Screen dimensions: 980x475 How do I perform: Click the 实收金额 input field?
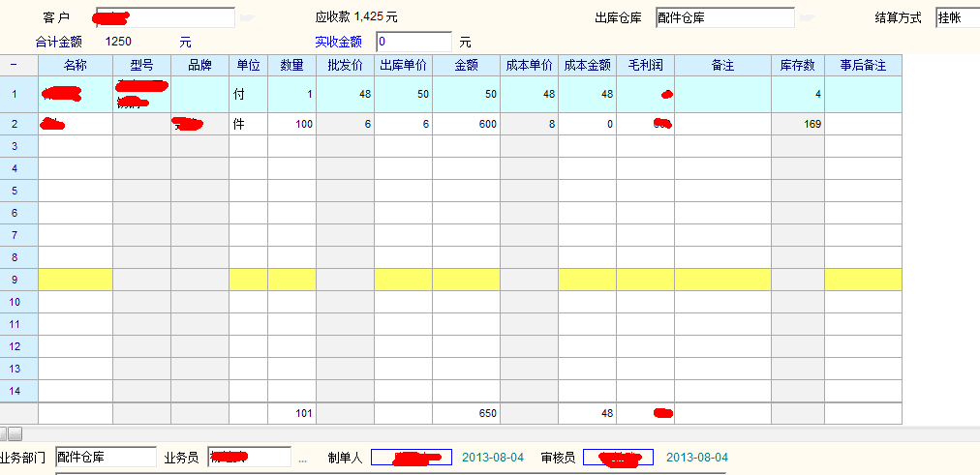(x=413, y=42)
